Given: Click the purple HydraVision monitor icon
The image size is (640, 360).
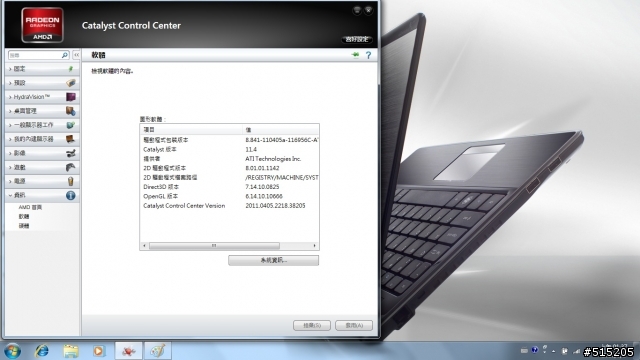Looking at the screenshot, I should coord(71,97).
